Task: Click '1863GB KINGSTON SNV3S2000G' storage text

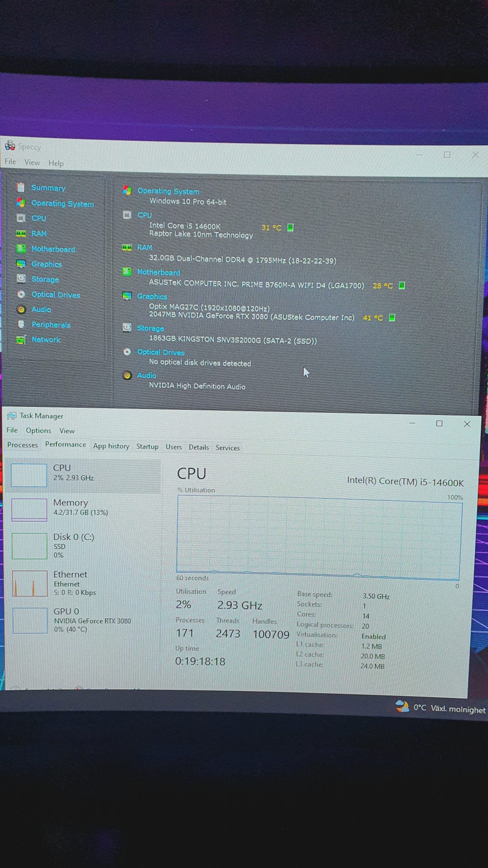Action: [x=204, y=339]
